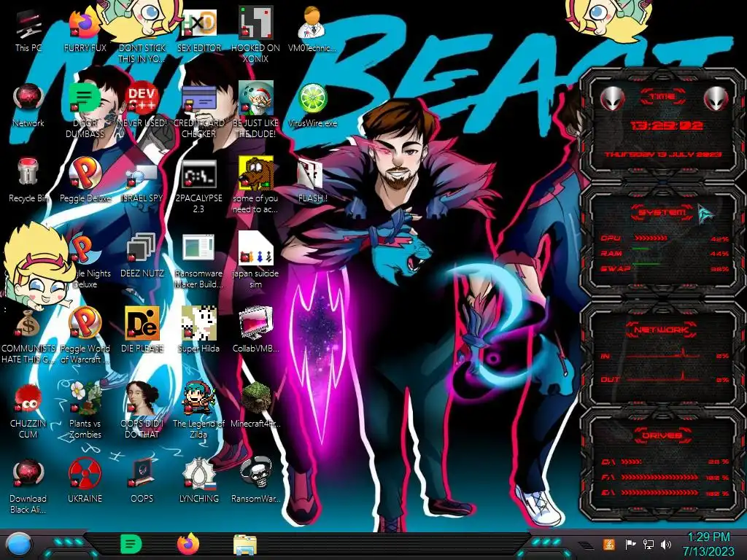747x560 pixels.
Task: Click the CPU usage bar in widget
Action: click(650, 238)
